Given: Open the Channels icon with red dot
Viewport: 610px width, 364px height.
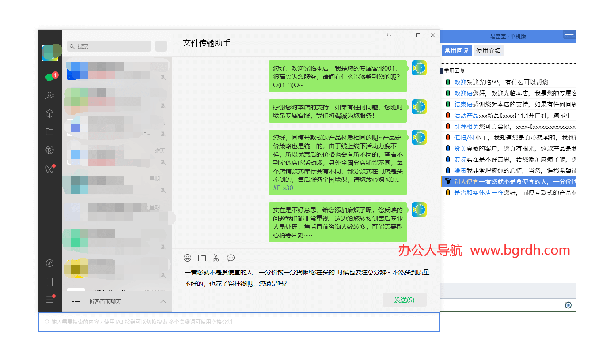Looking at the screenshot, I should (49, 169).
